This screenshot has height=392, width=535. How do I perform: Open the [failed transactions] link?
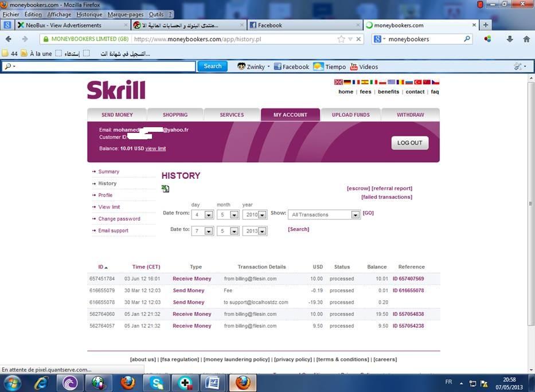(x=387, y=197)
